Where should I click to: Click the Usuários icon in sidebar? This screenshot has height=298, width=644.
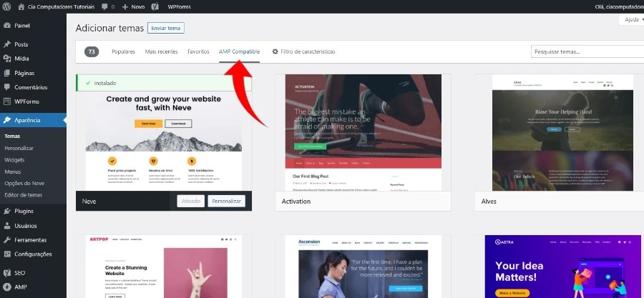[x=7, y=226]
